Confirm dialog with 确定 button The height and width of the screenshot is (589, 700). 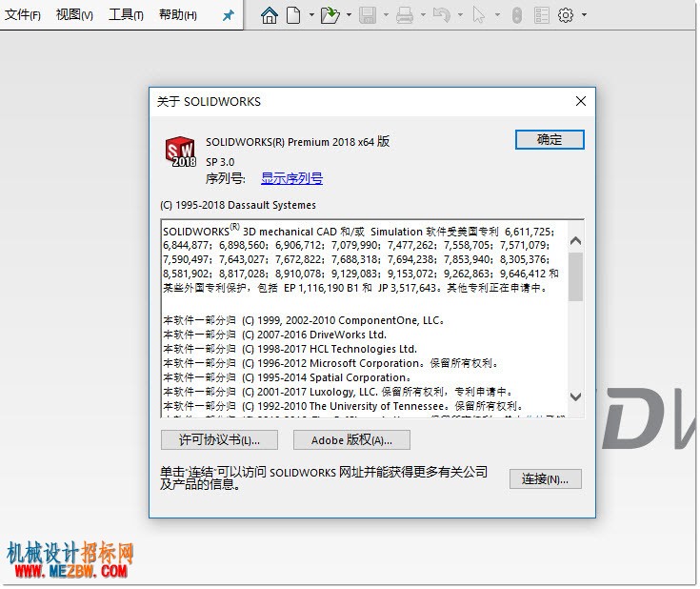click(x=550, y=140)
